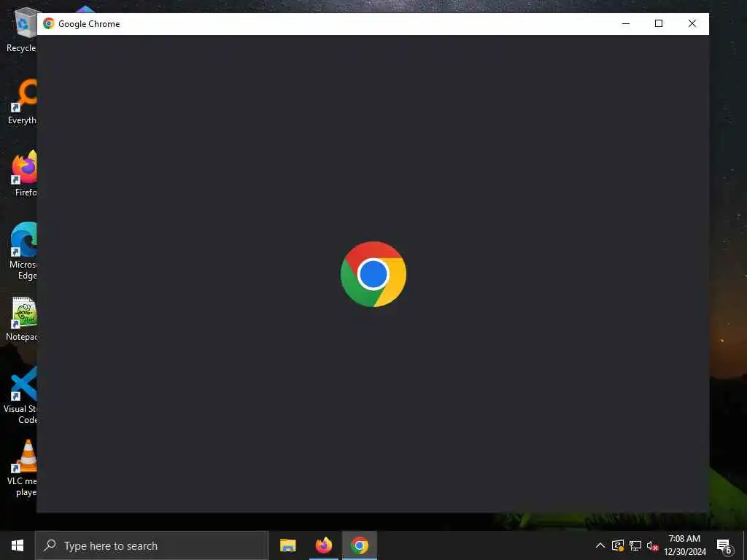This screenshot has height=560, width=747.
Task: Open the network status tray icon
Action: [x=635, y=545]
